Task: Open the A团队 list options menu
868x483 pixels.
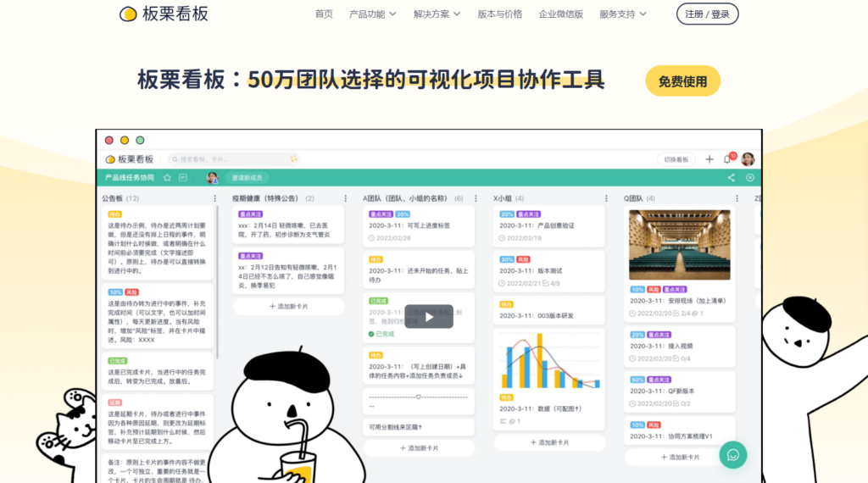Action: (x=476, y=198)
